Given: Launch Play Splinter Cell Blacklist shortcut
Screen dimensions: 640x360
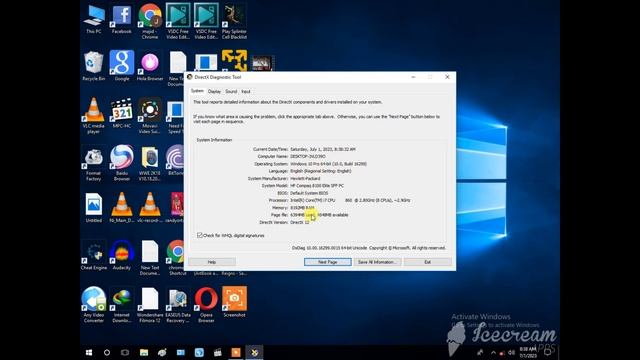Looking at the screenshot, I should pos(234,22).
